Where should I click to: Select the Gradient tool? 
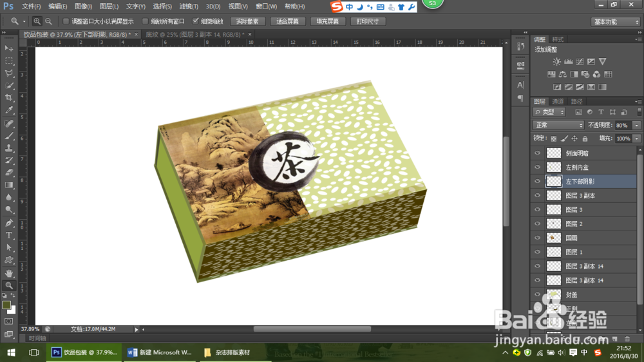pos(8,185)
